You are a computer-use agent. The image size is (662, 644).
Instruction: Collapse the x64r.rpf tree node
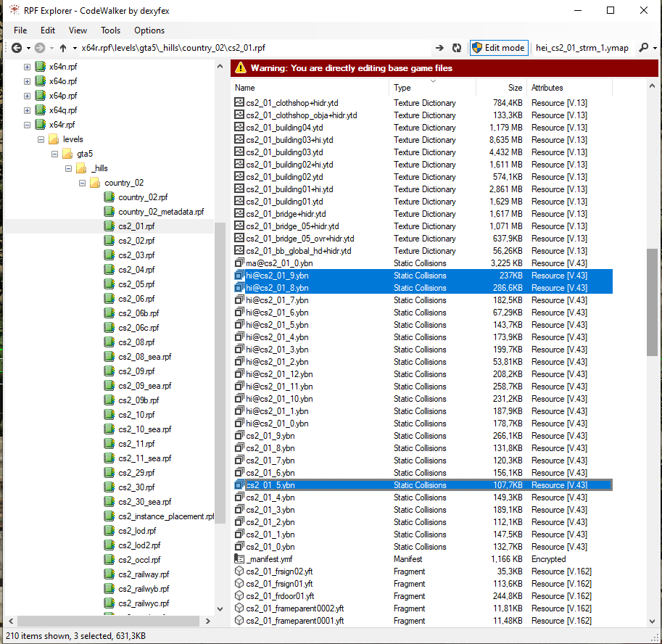click(x=28, y=125)
